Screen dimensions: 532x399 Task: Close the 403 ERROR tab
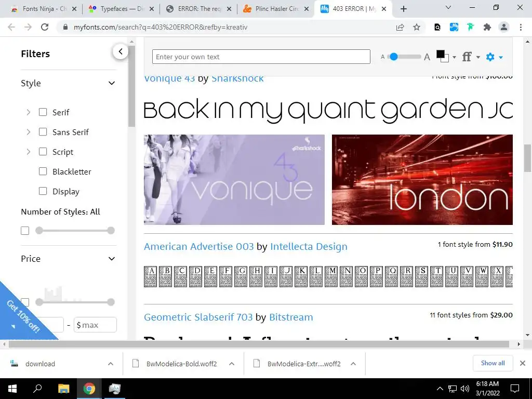pos(384,9)
